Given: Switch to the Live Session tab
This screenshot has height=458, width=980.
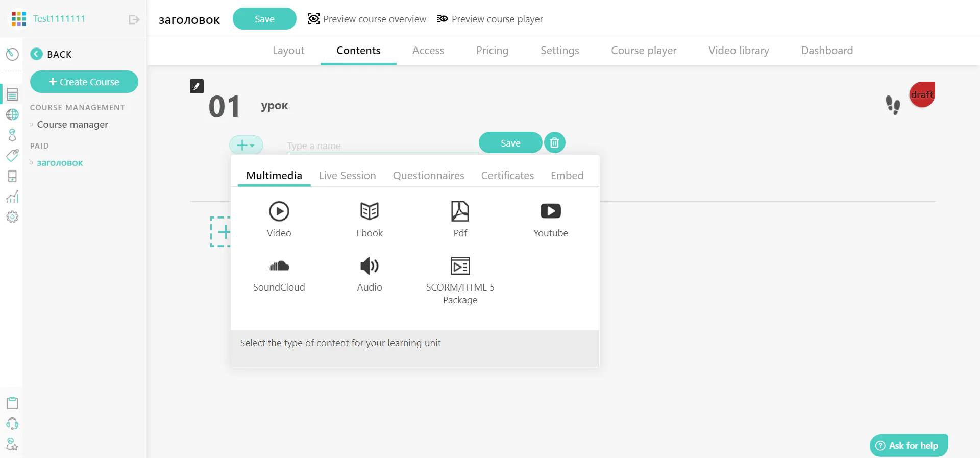Looking at the screenshot, I should [347, 176].
